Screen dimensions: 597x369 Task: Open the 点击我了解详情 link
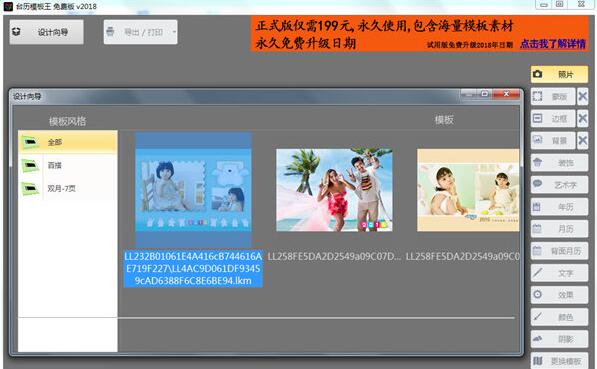point(553,44)
